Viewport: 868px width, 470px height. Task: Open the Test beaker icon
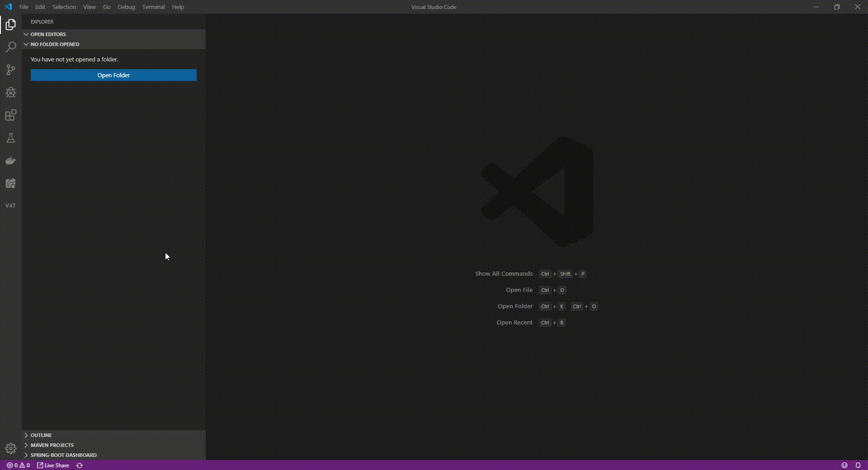pos(11,138)
